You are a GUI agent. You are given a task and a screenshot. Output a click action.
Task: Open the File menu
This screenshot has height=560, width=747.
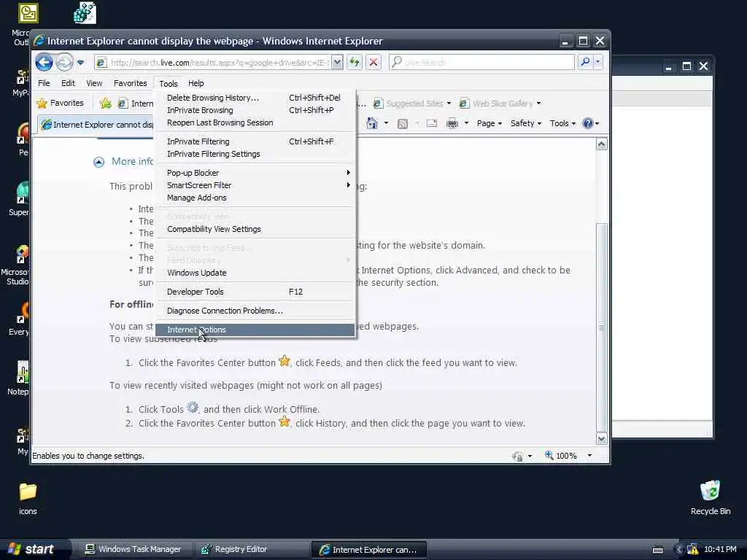(x=44, y=83)
